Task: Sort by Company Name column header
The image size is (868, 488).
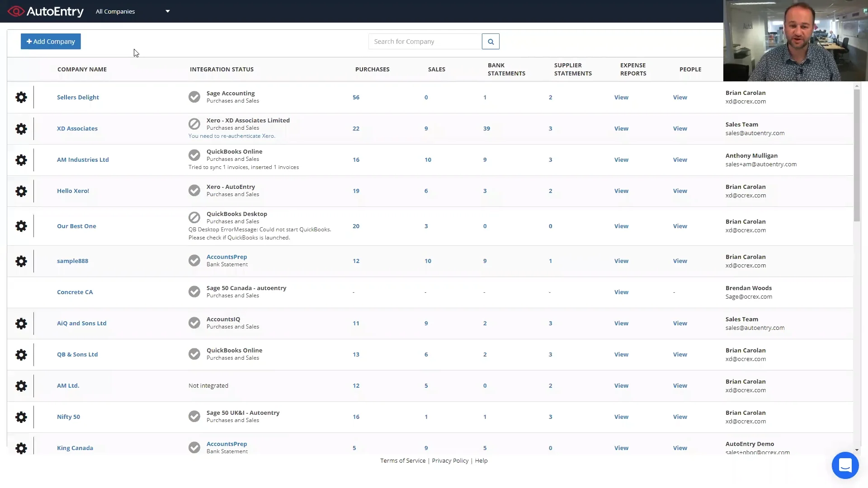Action: [x=82, y=69]
